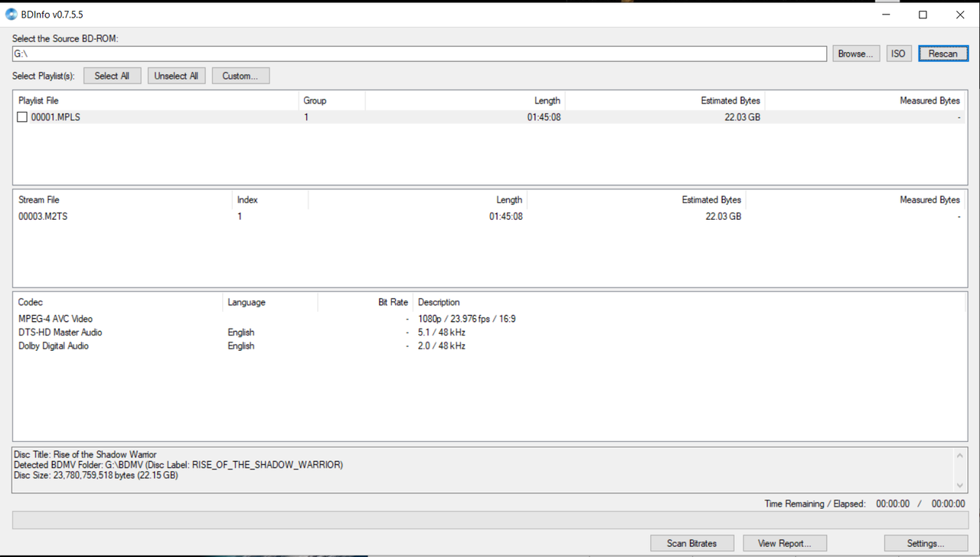The image size is (980, 557).
Task: Click stream list Length column header
Action: pyautogui.click(x=418, y=199)
